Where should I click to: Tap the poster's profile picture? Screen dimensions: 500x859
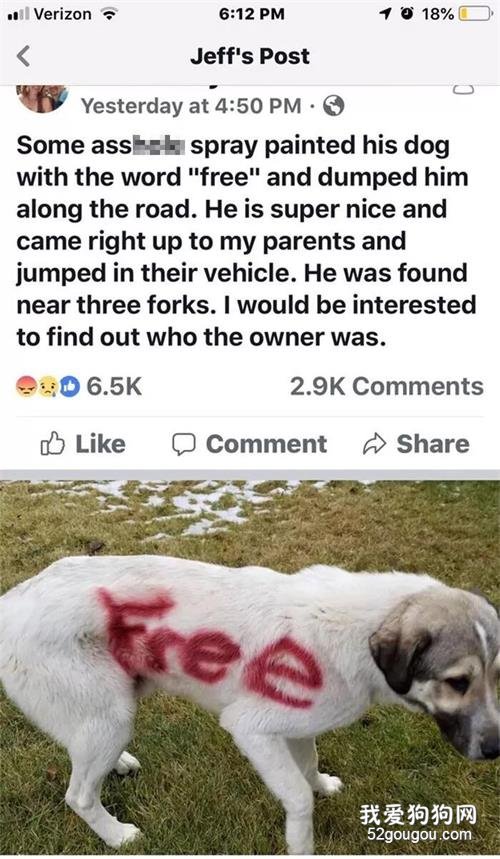coord(42,99)
